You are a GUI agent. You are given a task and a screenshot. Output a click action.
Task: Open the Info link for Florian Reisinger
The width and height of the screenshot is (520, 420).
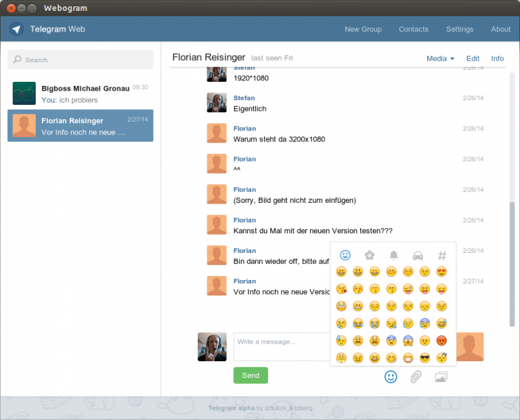pyautogui.click(x=497, y=59)
